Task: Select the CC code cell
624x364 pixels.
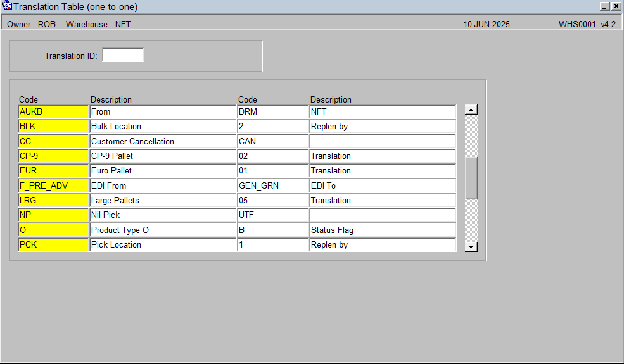Action: tap(53, 141)
